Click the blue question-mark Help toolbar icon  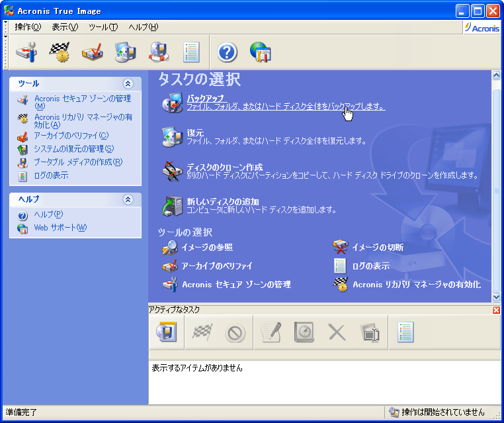coord(227,52)
